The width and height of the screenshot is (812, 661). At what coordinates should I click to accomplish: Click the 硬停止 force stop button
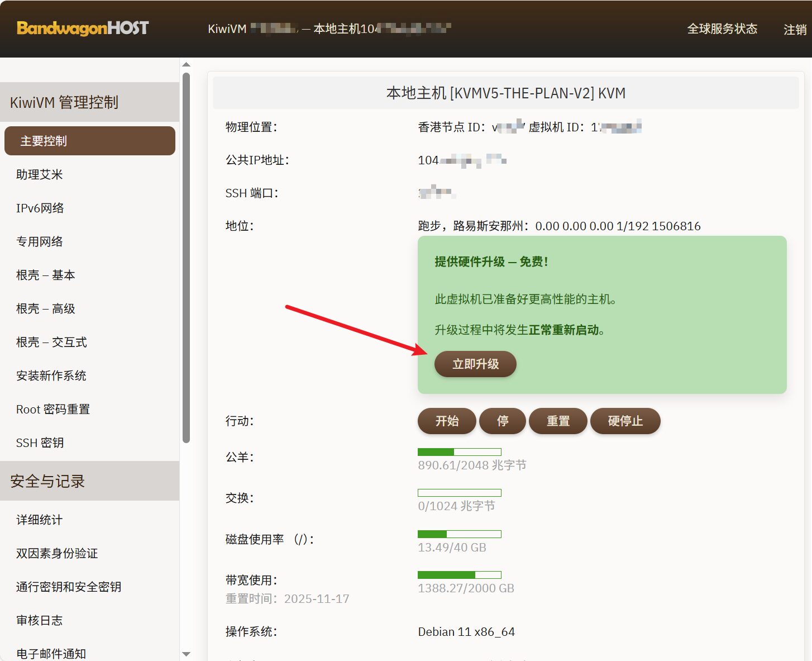[625, 421]
